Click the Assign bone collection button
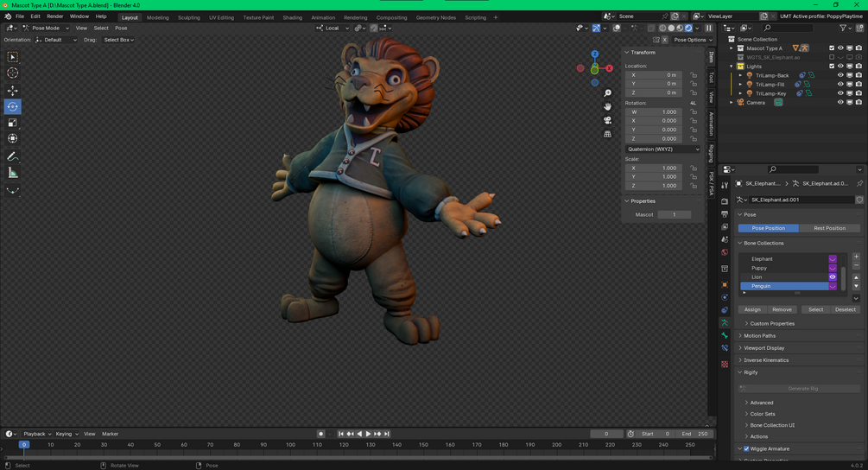This screenshot has width=868, height=470. coord(752,309)
